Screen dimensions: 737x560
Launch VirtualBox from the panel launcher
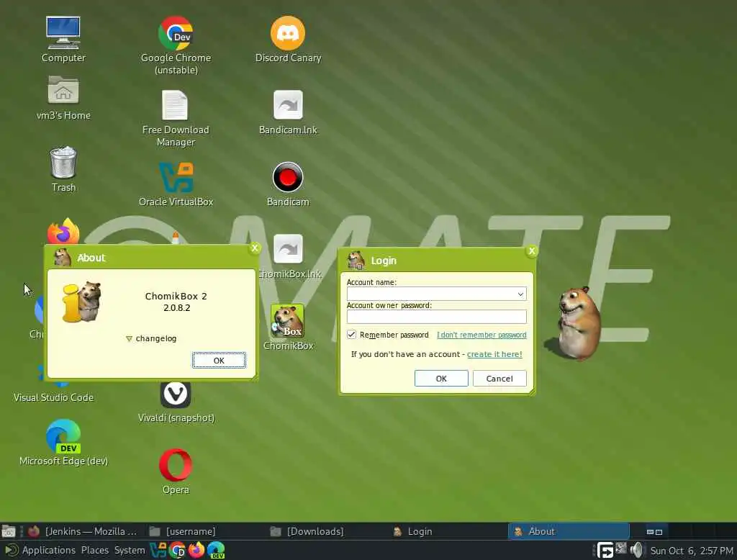[158, 550]
